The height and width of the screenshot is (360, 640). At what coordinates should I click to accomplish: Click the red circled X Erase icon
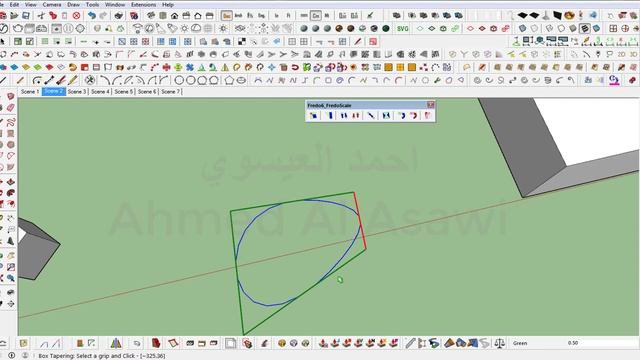point(76,16)
